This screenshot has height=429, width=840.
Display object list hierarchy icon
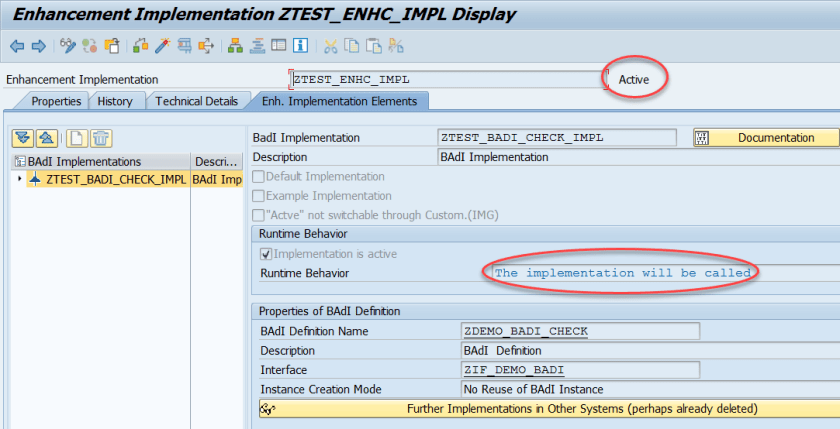[x=235, y=46]
